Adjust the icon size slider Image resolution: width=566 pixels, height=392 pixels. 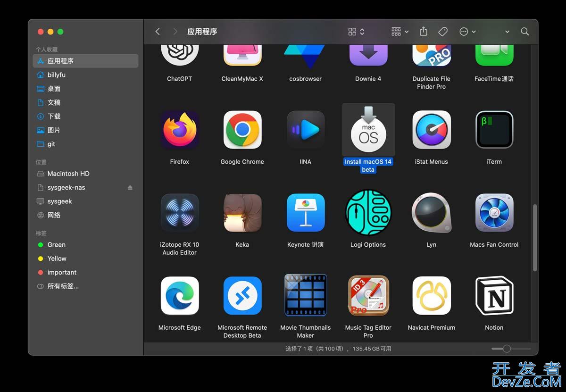(x=511, y=349)
